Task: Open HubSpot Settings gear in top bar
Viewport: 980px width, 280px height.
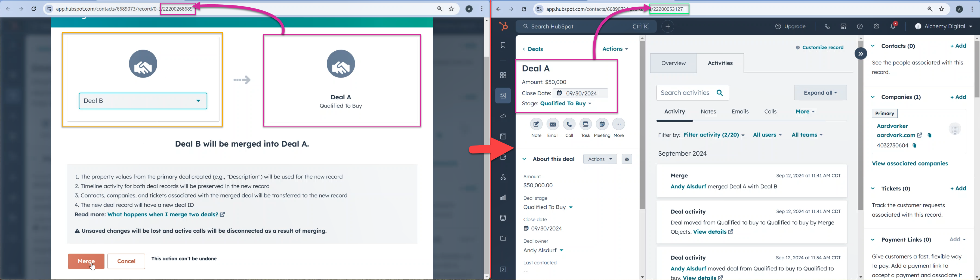Action: click(x=877, y=27)
